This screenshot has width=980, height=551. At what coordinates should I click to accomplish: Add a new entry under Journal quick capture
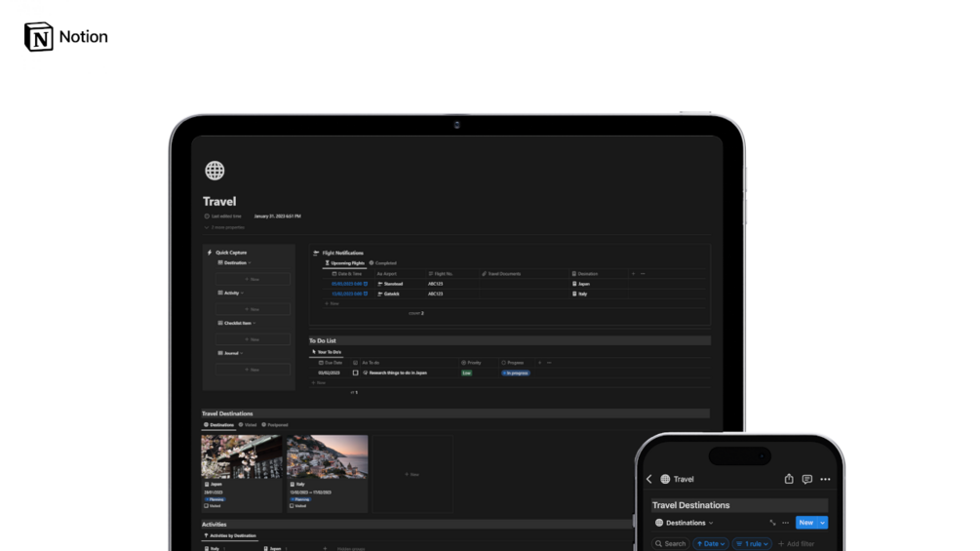[x=253, y=370]
